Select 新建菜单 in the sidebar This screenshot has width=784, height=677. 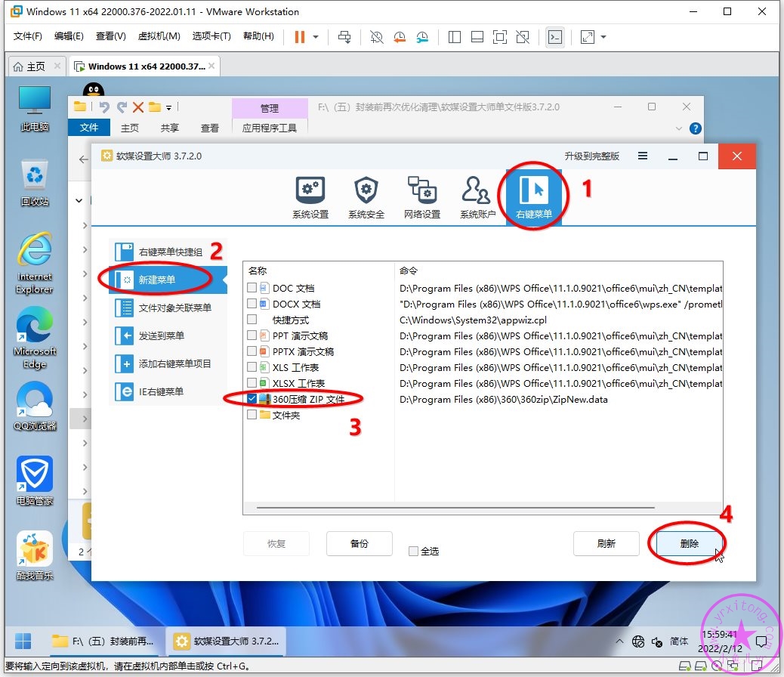tap(168, 280)
